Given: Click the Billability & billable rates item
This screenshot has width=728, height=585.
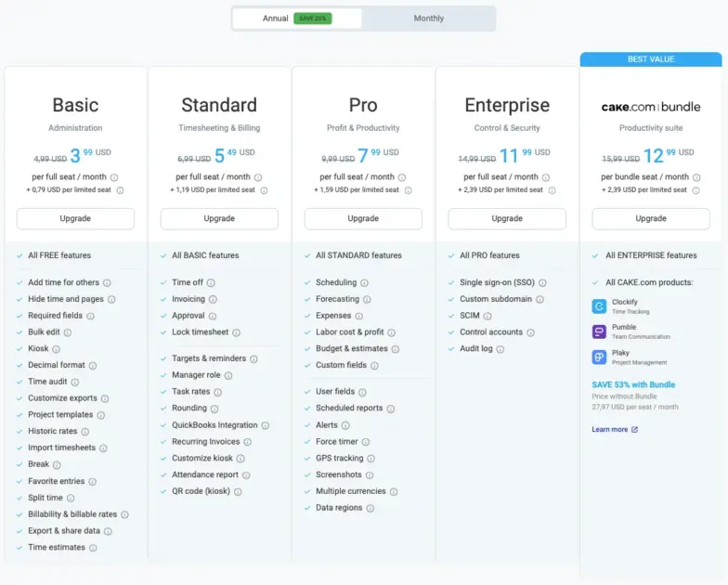Looking at the screenshot, I should click(x=72, y=514).
